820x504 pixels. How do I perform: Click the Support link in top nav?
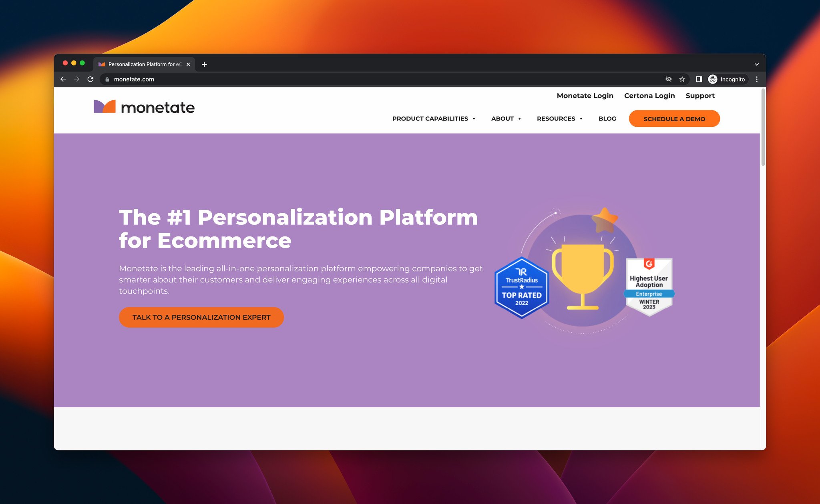point(701,96)
